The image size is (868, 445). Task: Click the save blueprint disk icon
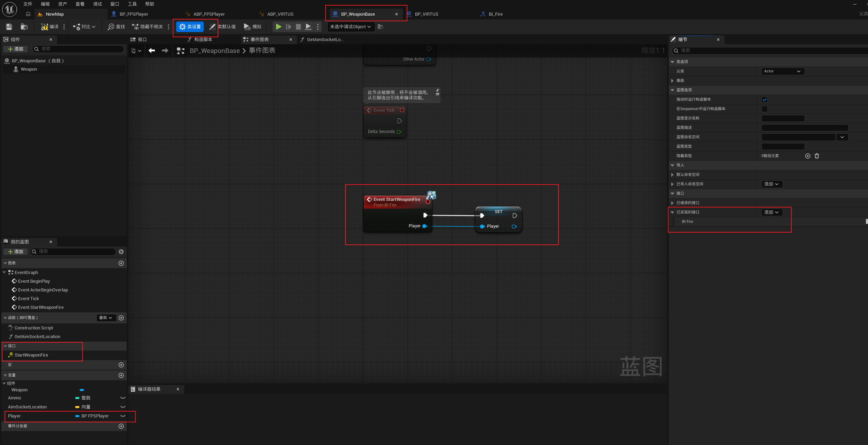pyautogui.click(x=9, y=27)
